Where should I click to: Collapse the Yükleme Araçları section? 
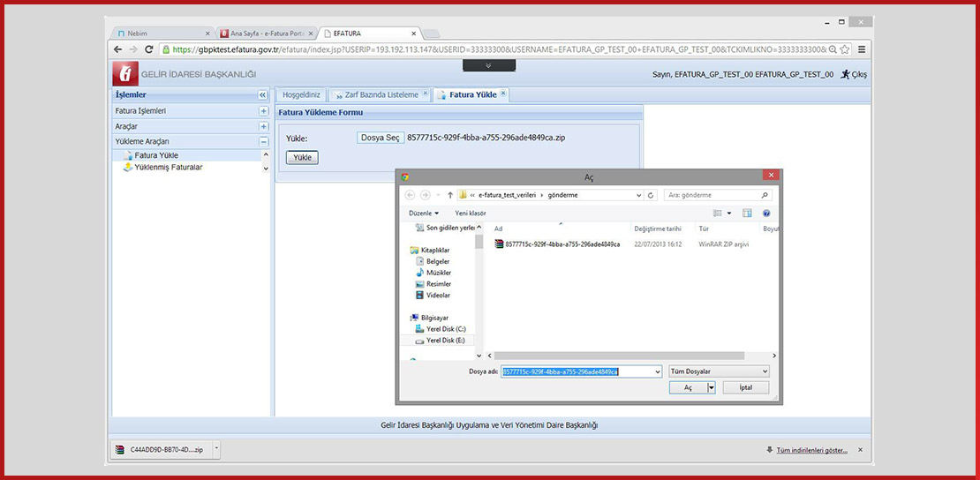pyautogui.click(x=264, y=142)
